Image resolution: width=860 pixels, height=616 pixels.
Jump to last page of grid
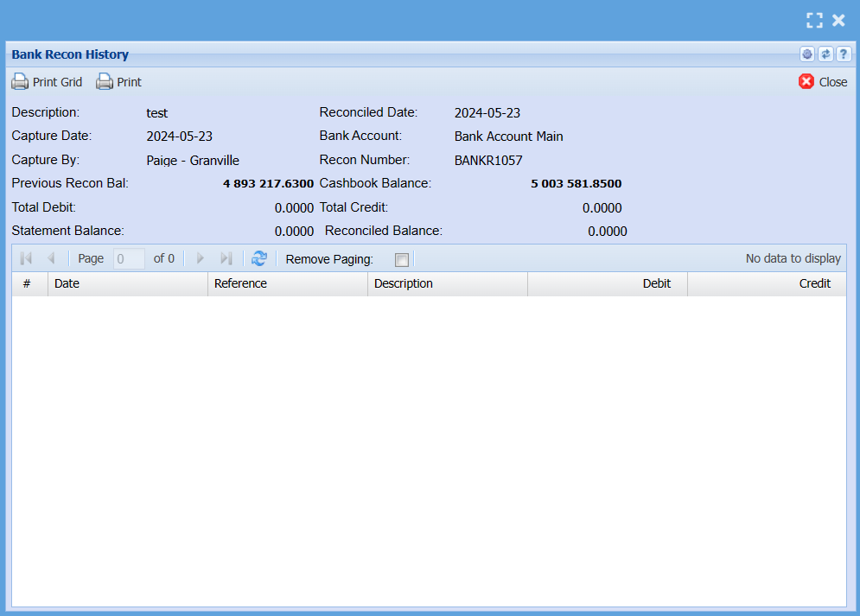coord(226,258)
